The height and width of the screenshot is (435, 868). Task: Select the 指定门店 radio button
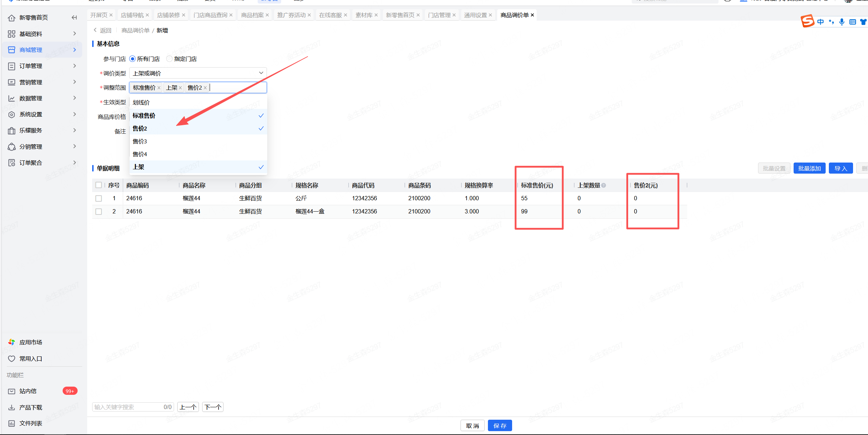pyautogui.click(x=169, y=59)
